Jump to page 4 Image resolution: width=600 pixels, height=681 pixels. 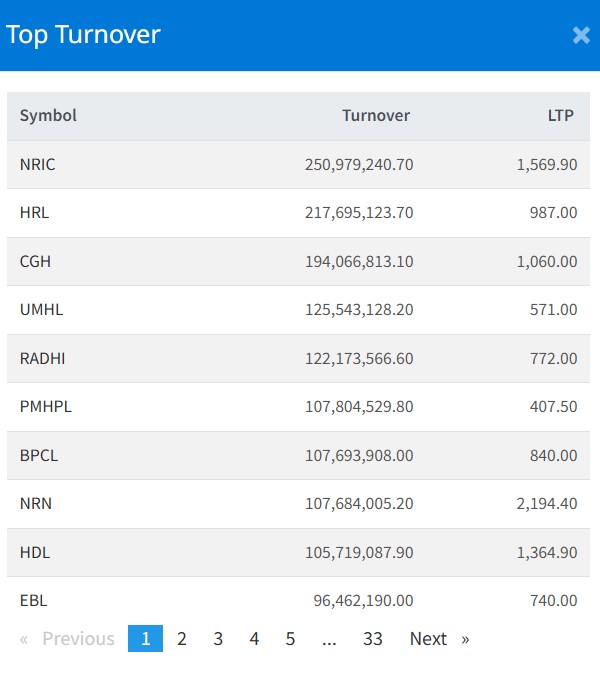pyautogui.click(x=254, y=638)
